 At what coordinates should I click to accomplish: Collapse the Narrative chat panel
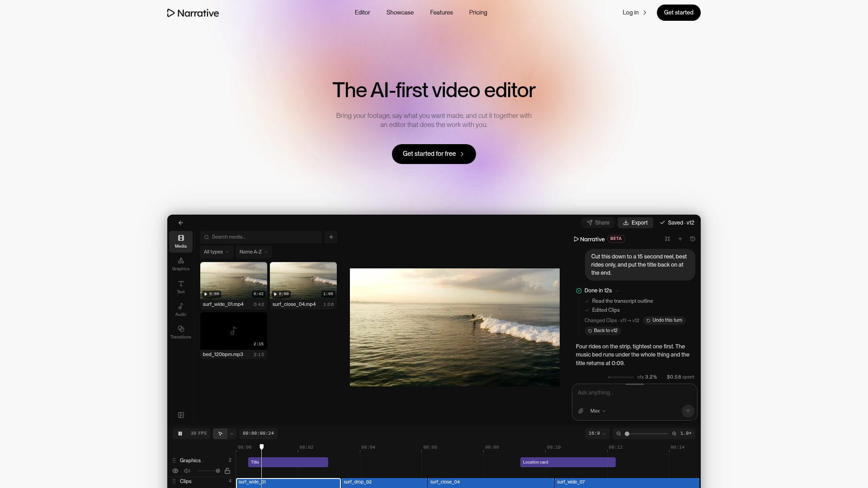[x=667, y=239]
